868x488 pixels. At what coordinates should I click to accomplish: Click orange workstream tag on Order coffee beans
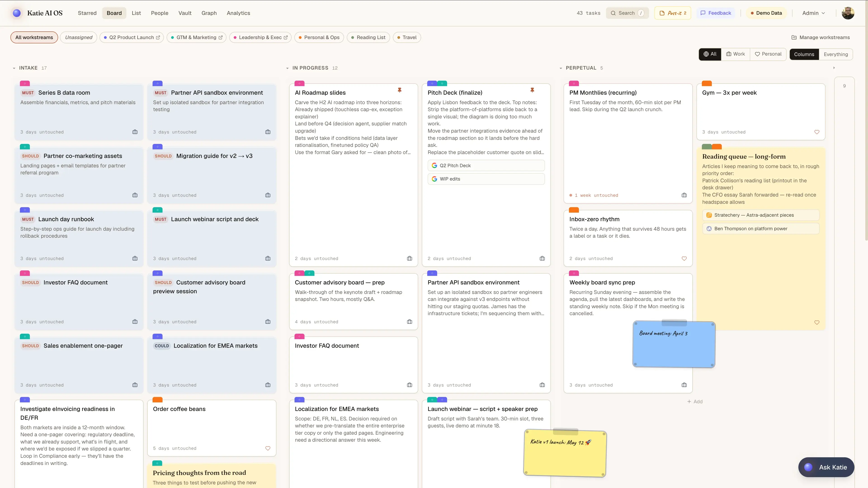pyautogui.click(x=157, y=399)
